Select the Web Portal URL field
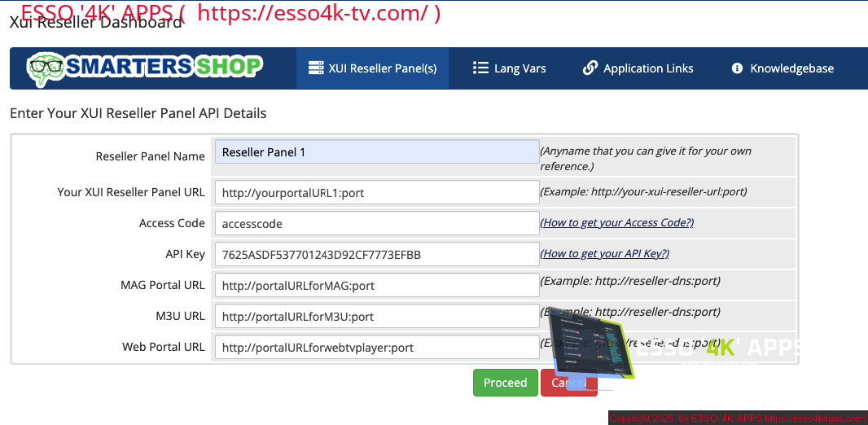 377,348
